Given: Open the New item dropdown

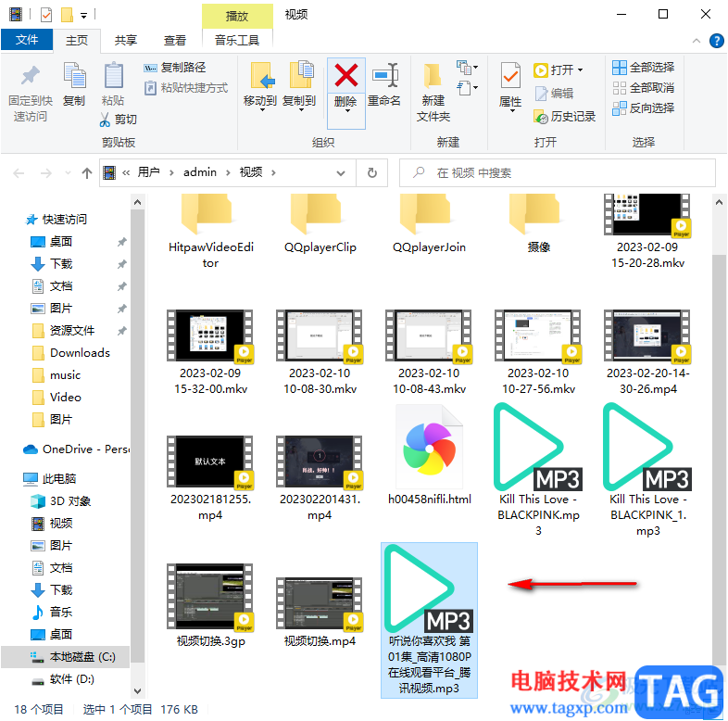Looking at the screenshot, I should point(467,68).
